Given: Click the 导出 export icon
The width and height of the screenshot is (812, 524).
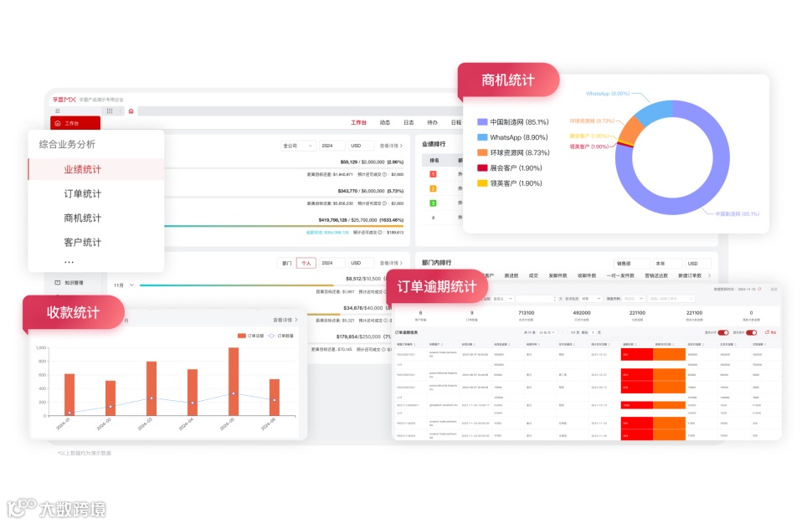Looking at the screenshot, I should point(771,332).
